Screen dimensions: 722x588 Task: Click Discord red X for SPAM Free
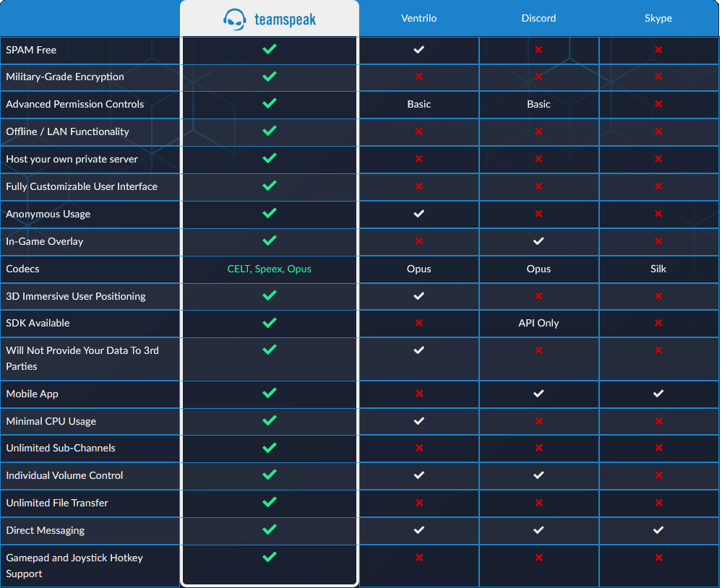[x=538, y=49]
